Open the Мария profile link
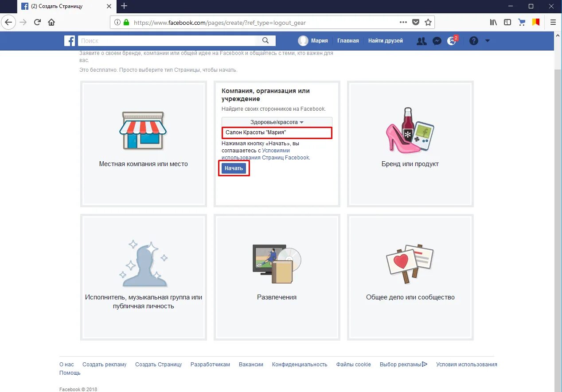The image size is (562, 392). tap(319, 41)
